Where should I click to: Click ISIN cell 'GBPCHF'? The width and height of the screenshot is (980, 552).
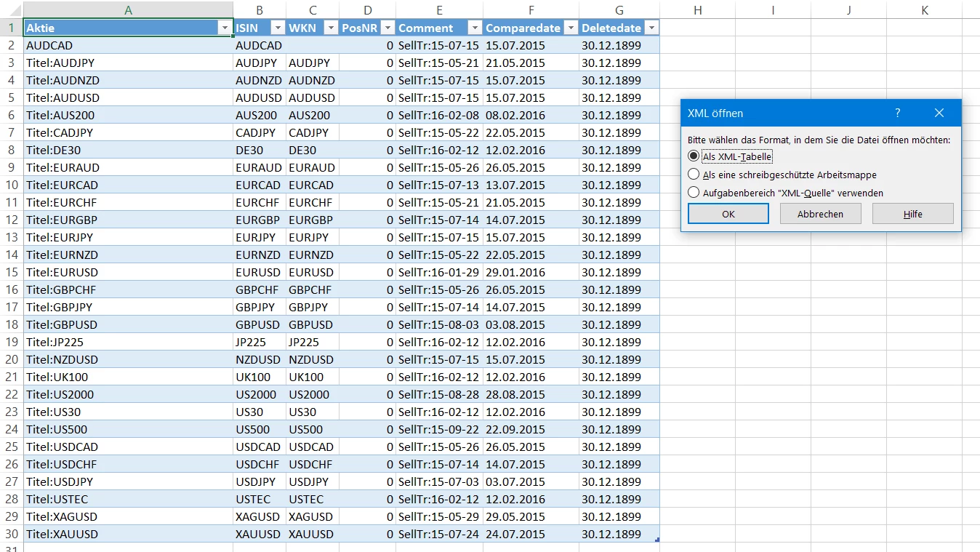[260, 289]
